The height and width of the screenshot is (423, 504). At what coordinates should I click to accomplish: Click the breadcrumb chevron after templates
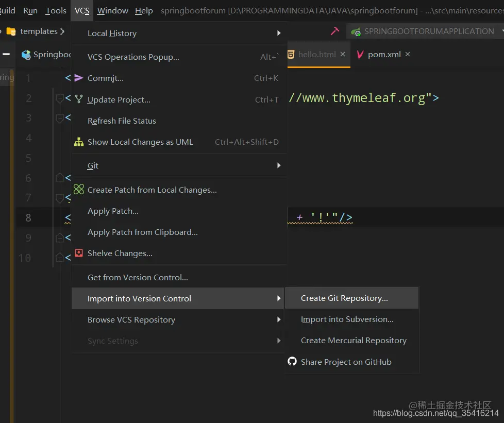62,31
